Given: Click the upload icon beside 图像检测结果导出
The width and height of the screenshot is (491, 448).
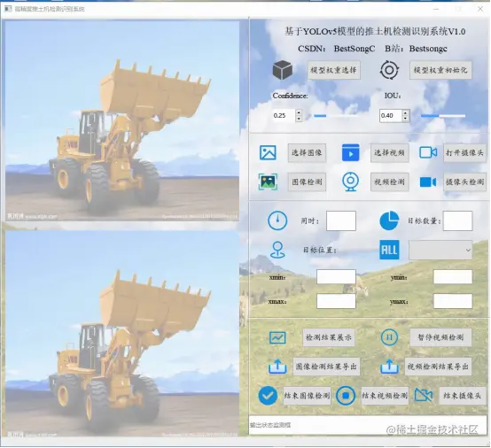Looking at the screenshot, I should tap(277, 367).
